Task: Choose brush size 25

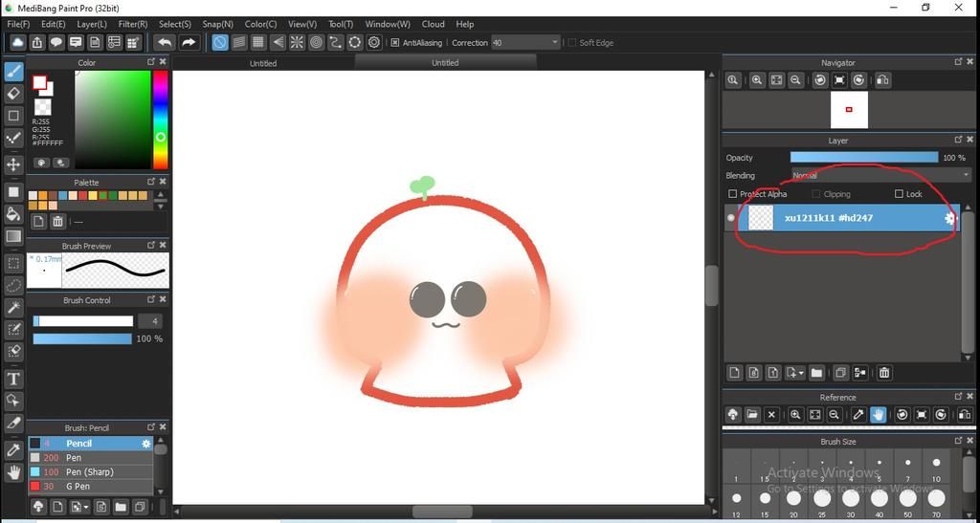Action: click(x=822, y=499)
